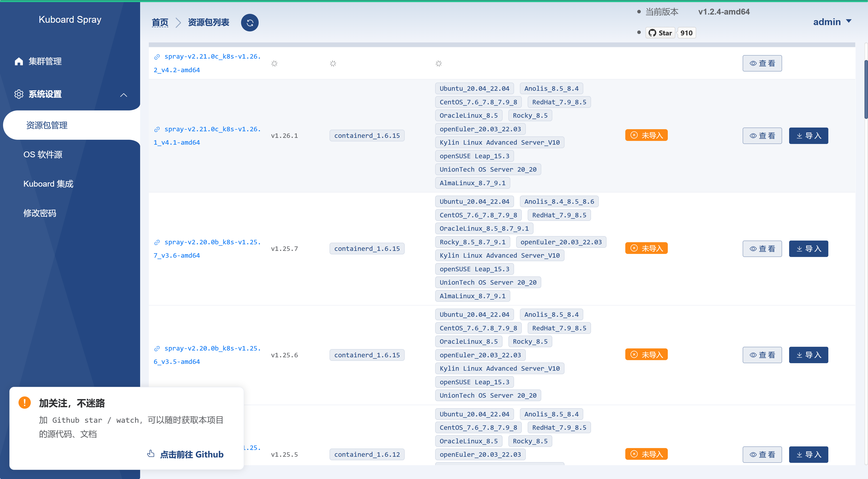Click the circular refresh icon in breadcrumb
The width and height of the screenshot is (868, 479).
pyautogui.click(x=250, y=23)
